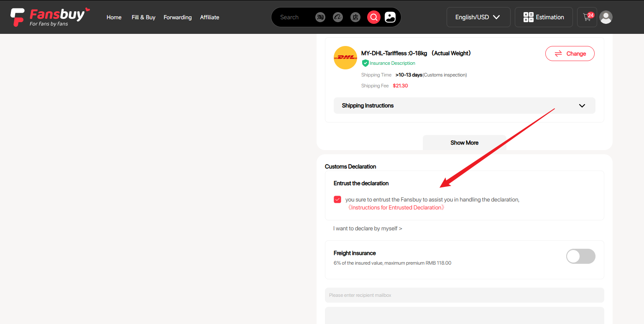Image resolution: width=644 pixels, height=324 pixels.
Task: Expand the Shipping Instructions section
Action: 465,105
